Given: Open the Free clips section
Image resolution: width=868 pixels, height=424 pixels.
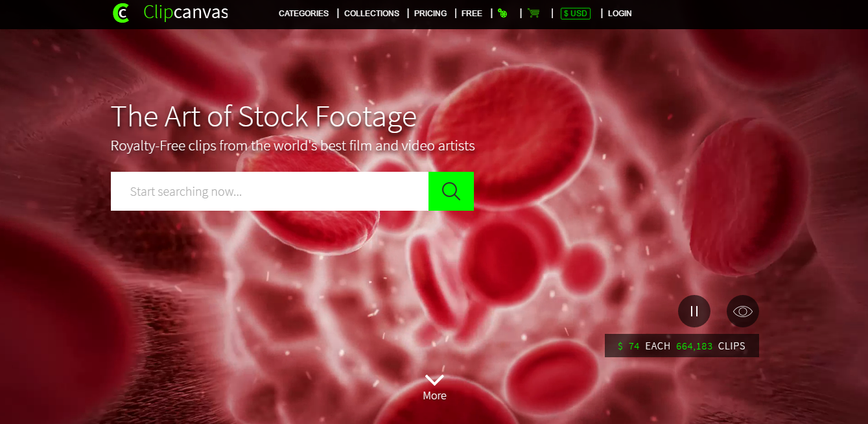Looking at the screenshot, I should point(472,14).
